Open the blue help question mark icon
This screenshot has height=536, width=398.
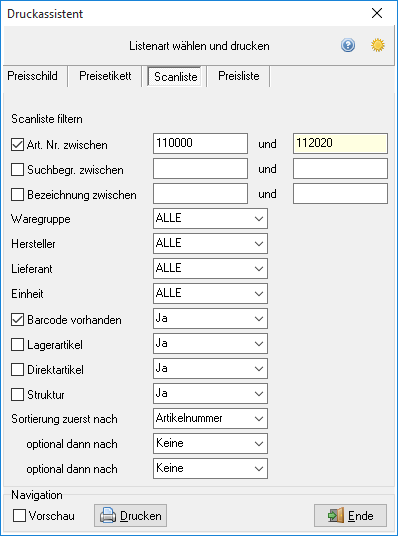348,45
